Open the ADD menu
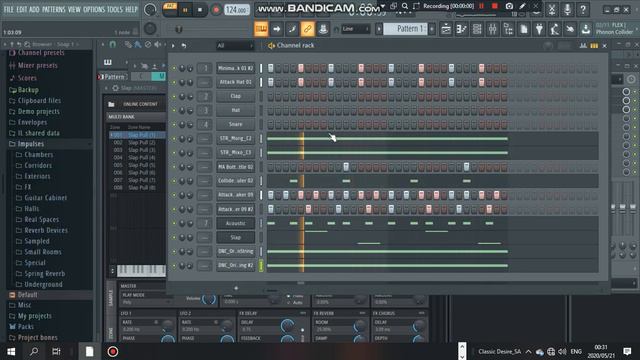 [34, 9]
